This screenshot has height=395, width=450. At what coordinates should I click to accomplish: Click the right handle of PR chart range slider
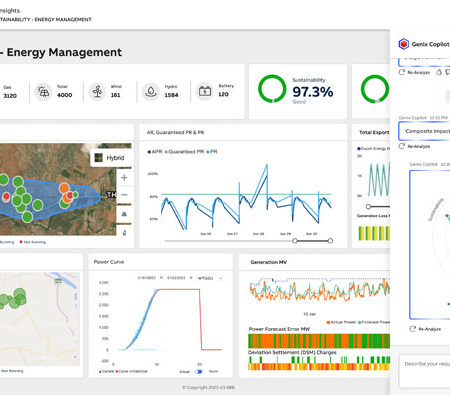tap(330, 241)
